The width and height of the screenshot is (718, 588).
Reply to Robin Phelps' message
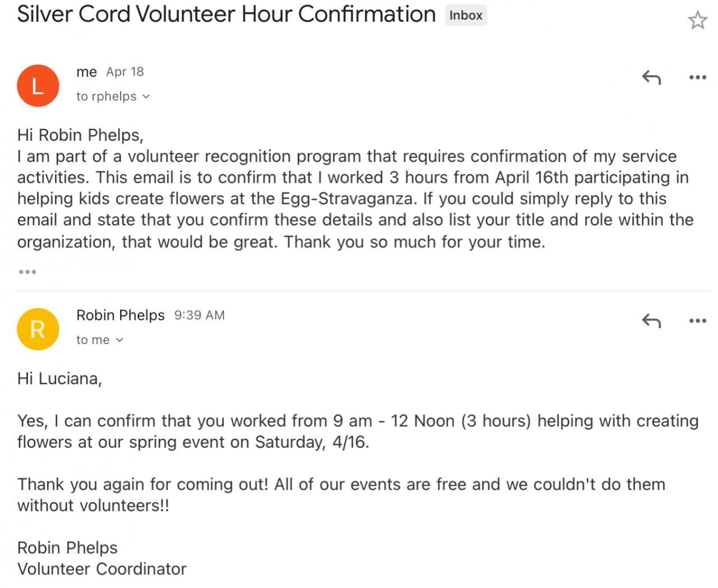click(651, 321)
